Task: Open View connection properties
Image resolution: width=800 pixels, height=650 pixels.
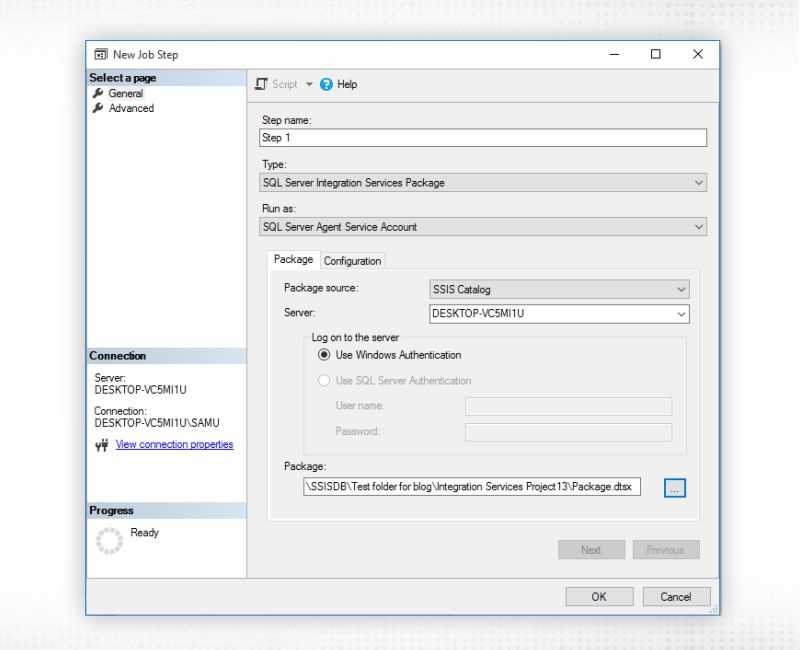Action: [x=174, y=444]
